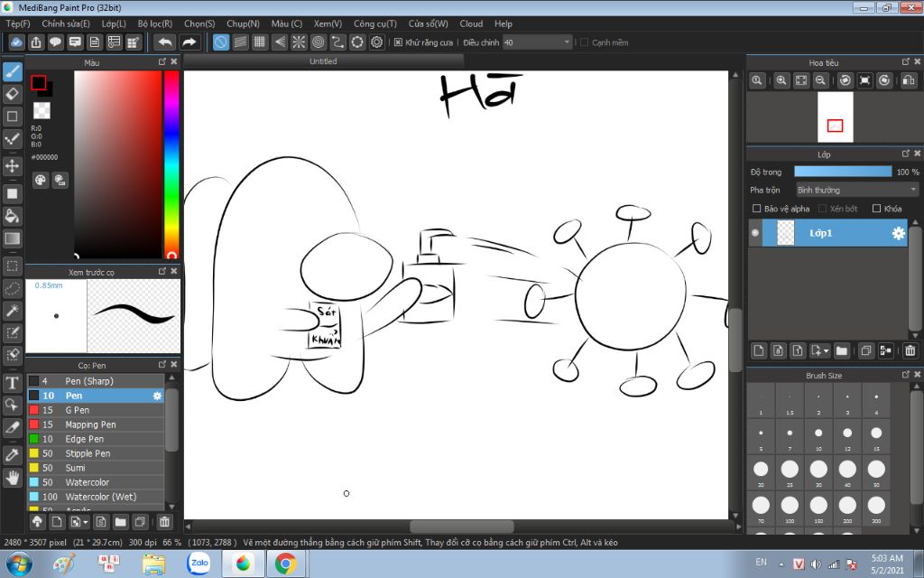Open Pha trộn blending mode dropdown
924x578 pixels.
(857, 190)
